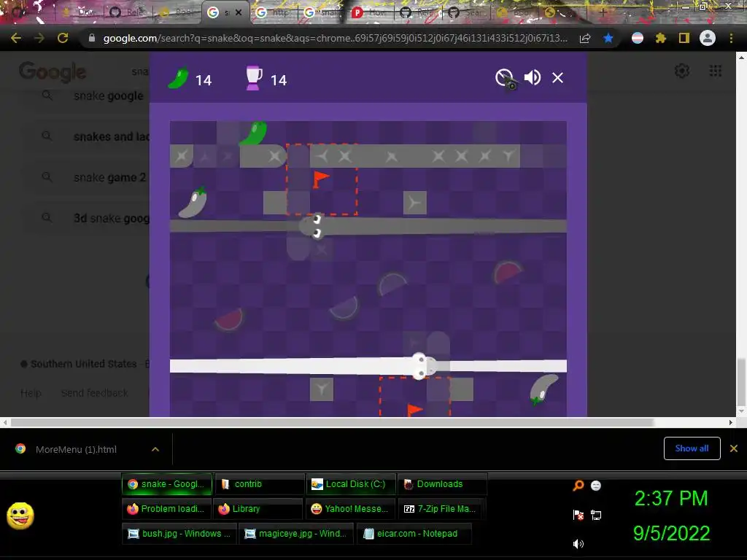
Task: Click the eggplant at bottom right
Action: point(543,389)
